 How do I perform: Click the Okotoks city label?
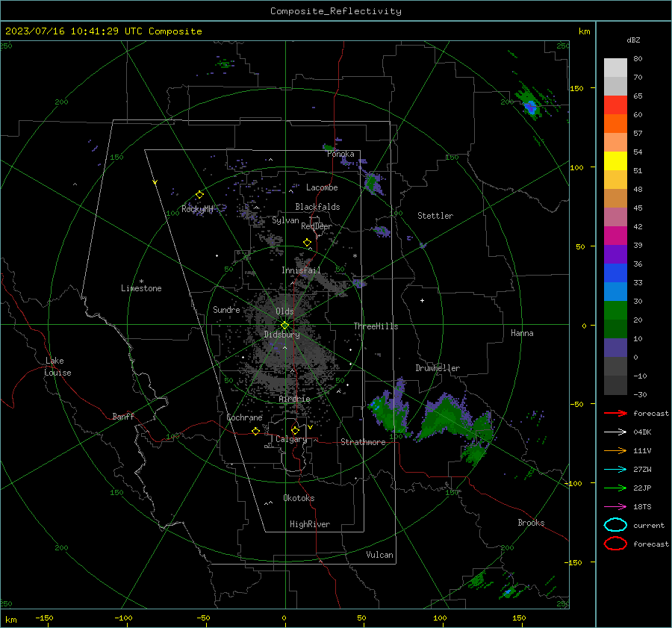click(299, 498)
